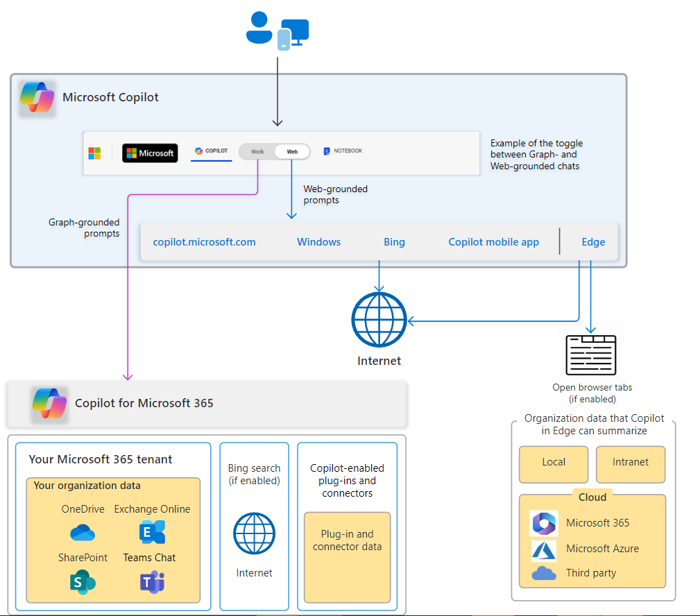Click the Copilot mobile app link
Viewport: 700px width, 616px height.
(x=494, y=242)
